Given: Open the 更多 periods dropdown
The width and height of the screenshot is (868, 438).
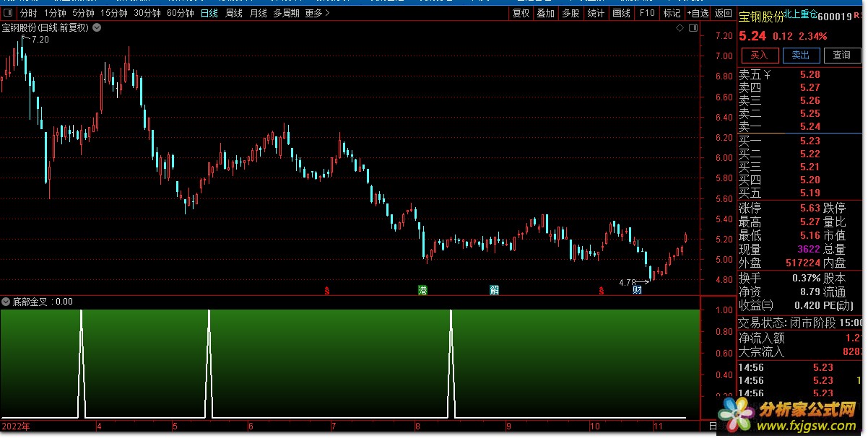Looking at the screenshot, I should tap(317, 13).
